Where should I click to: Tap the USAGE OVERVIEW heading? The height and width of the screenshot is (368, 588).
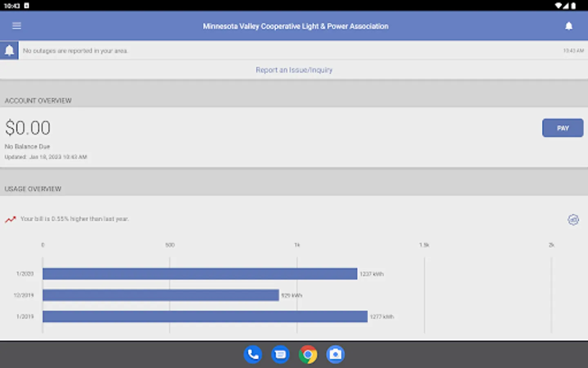(x=33, y=189)
